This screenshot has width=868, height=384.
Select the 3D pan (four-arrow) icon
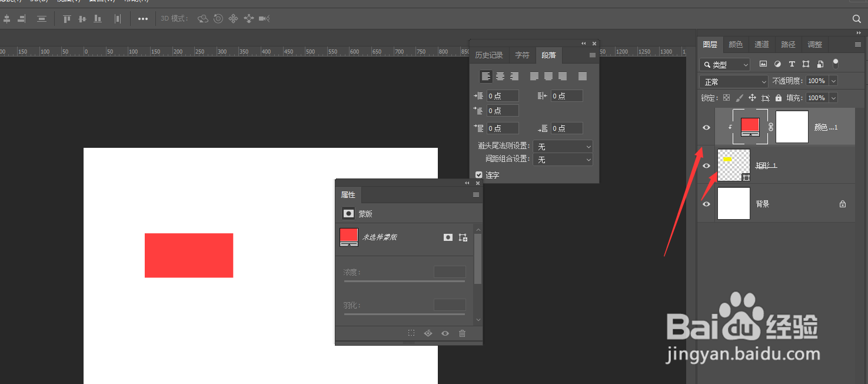pyautogui.click(x=233, y=19)
